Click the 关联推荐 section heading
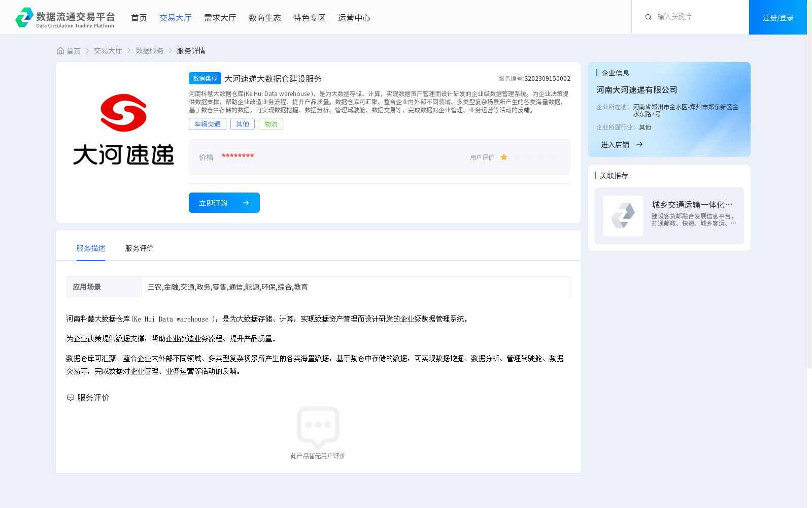 click(x=614, y=176)
